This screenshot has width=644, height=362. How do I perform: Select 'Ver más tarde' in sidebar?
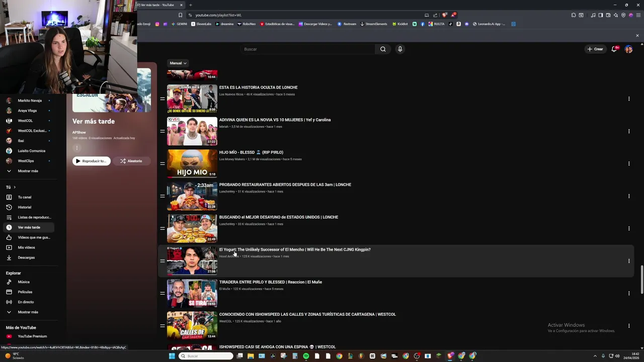(28, 227)
